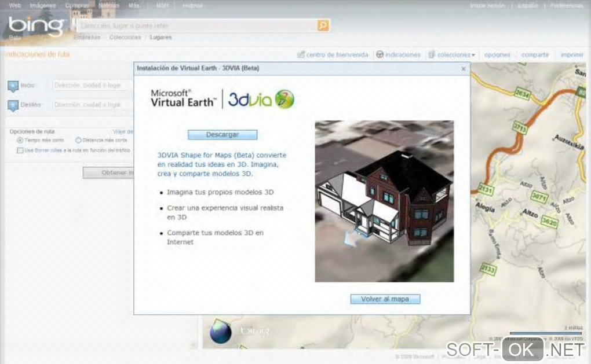591x364 pixels.
Task: Open the Compras tab in top bar
Action: pos(77,5)
